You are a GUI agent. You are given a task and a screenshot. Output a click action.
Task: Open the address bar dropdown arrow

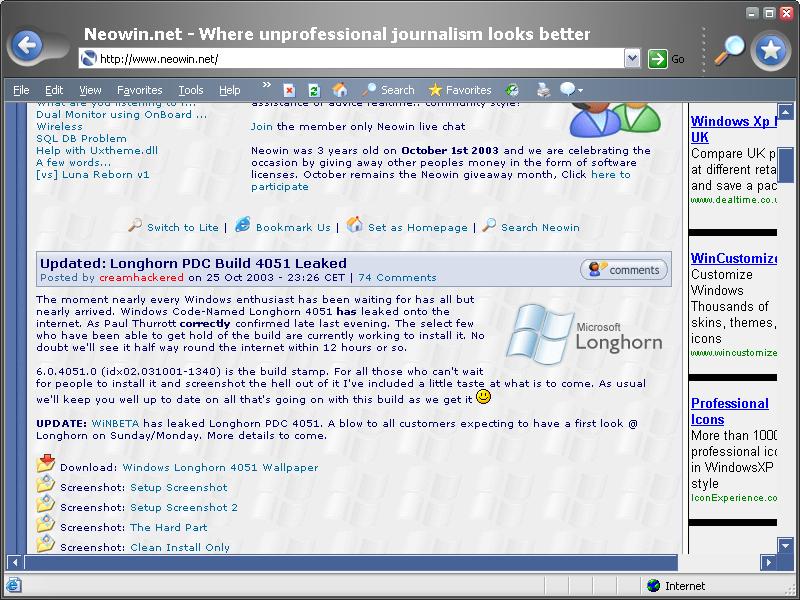coord(632,59)
